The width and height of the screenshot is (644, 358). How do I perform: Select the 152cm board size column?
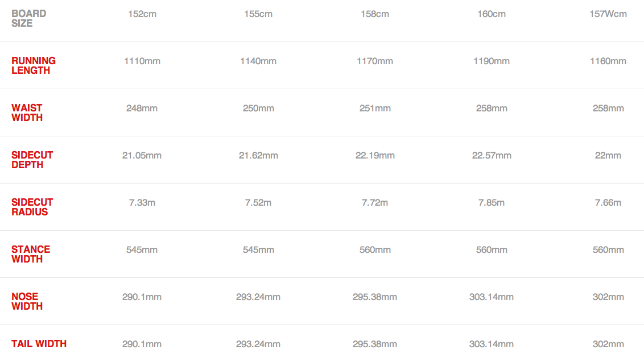coord(142,14)
